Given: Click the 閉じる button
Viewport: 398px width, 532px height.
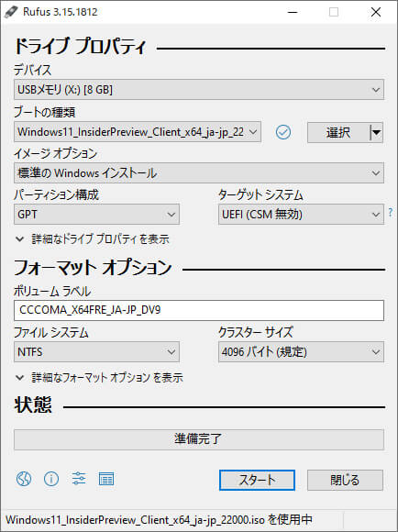Looking at the screenshot, I should 345,480.
